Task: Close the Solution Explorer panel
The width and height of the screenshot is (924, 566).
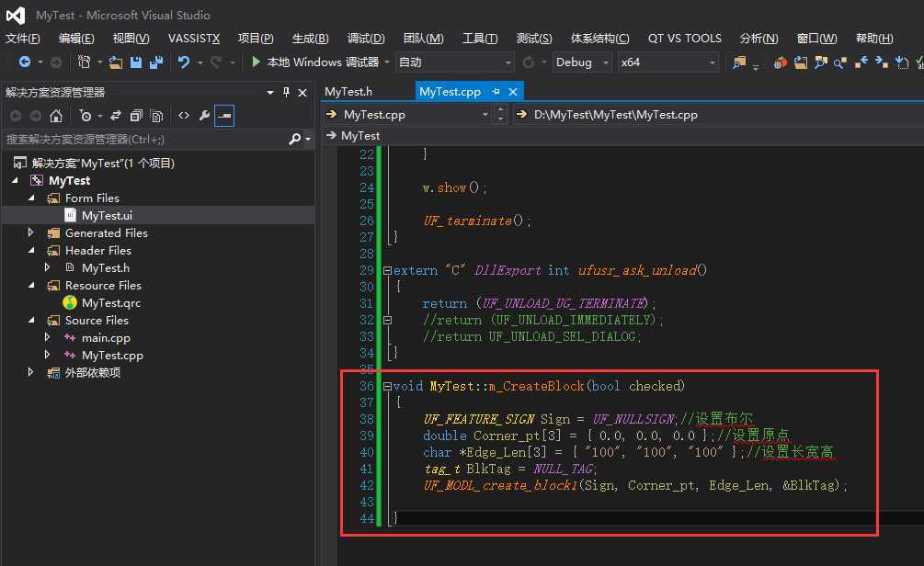Action: click(302, 93)
